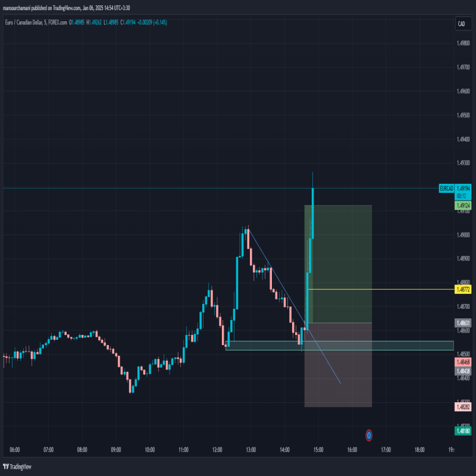Click the red 1.48468 price label
This screenshot has height=476, width=476.
(x=463, y=362)
